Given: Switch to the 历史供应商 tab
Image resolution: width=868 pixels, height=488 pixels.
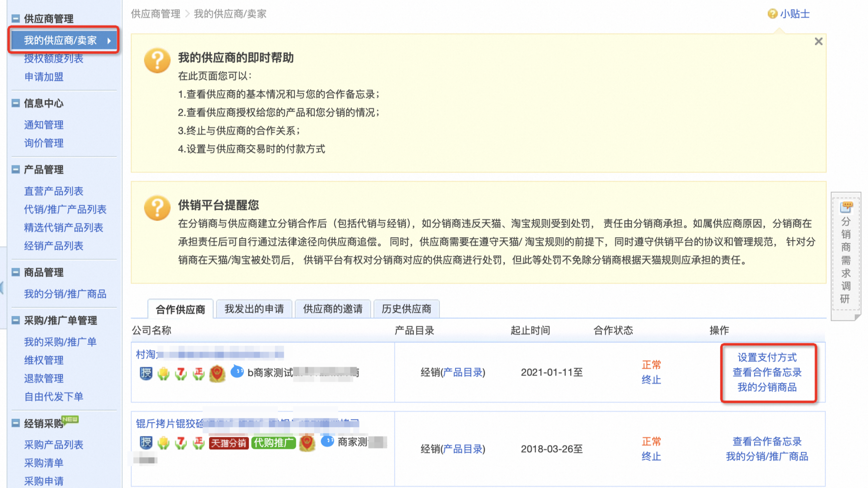Looking at the screenshot, I should coord(406,309).
